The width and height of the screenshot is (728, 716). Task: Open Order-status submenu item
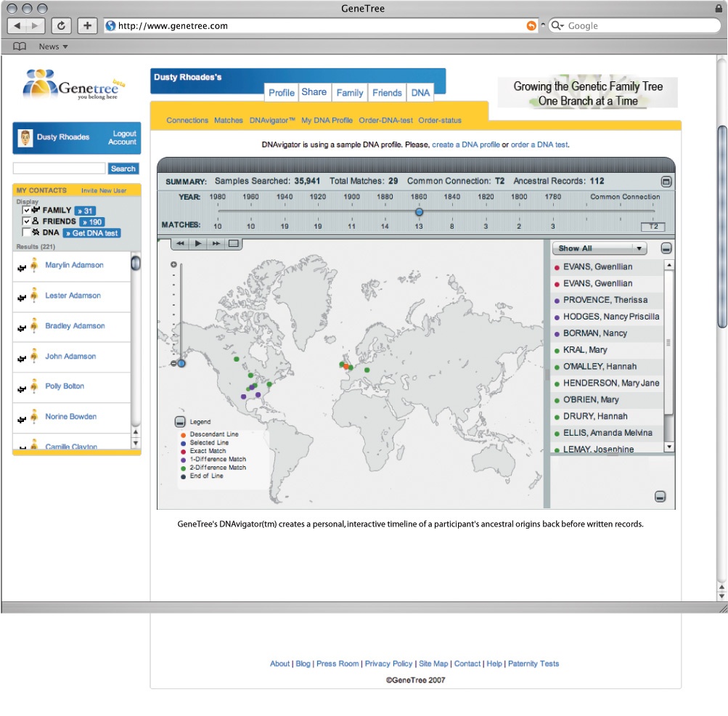[440, 121]
